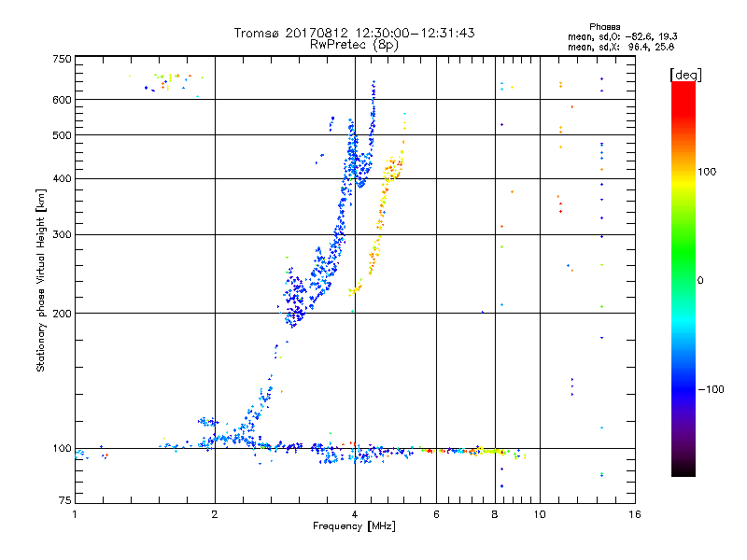
Task: Click the x-axis tick label '2'
Action: point(215,514)
